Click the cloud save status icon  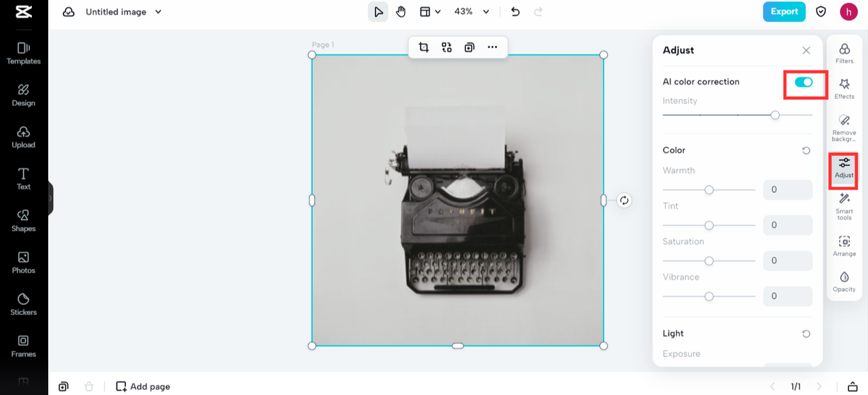pyautogui.click(x=68, y=12)
